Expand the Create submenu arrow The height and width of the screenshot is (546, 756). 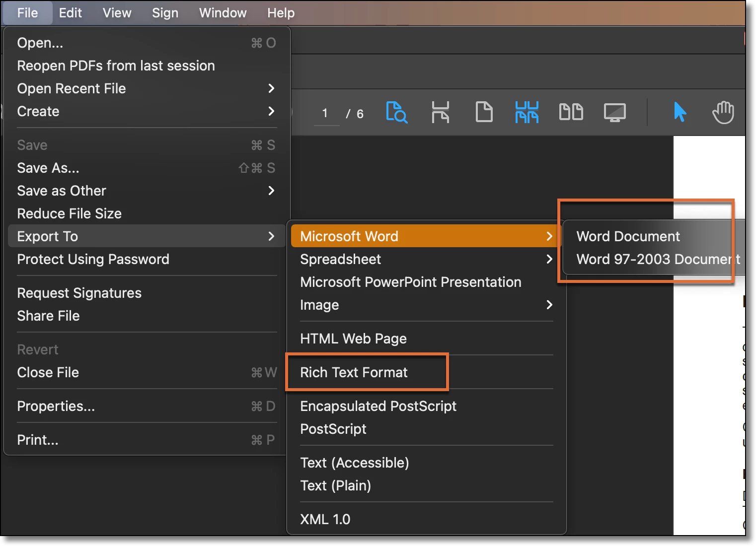[271, 111]
